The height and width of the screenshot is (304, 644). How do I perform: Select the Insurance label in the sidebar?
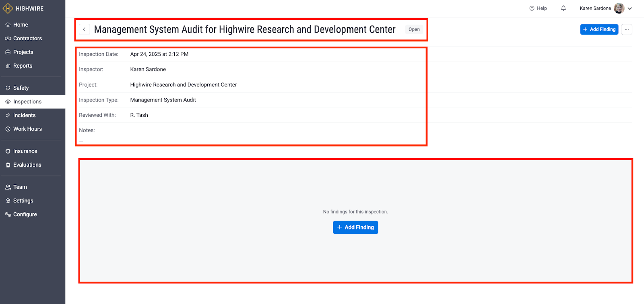pyautogui.click(x=25, y=151)
